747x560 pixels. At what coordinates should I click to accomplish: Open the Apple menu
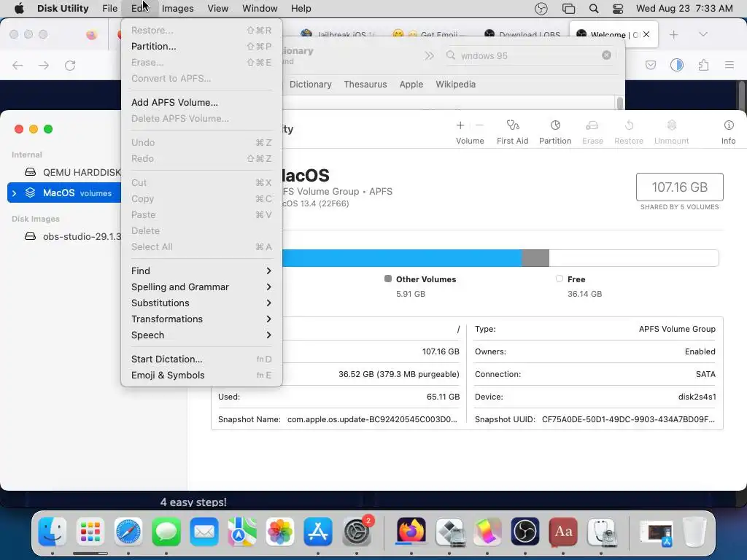[19, 9]
